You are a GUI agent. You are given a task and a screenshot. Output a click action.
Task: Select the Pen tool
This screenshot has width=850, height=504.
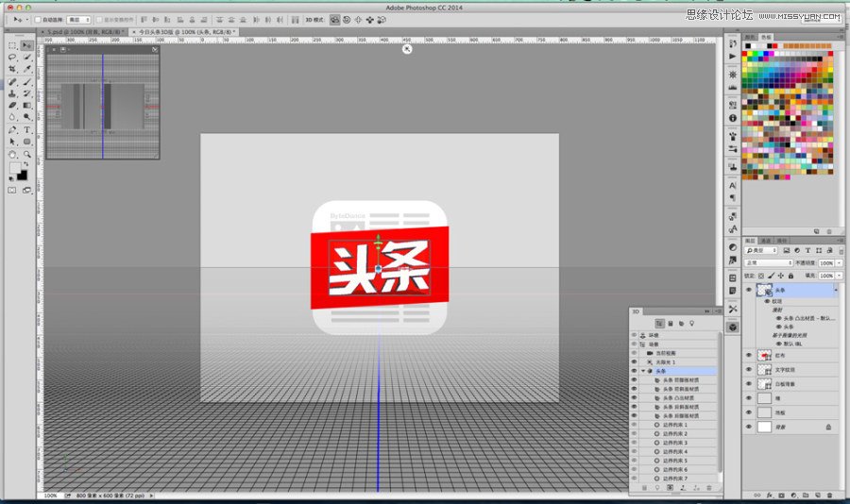[12, 130]
